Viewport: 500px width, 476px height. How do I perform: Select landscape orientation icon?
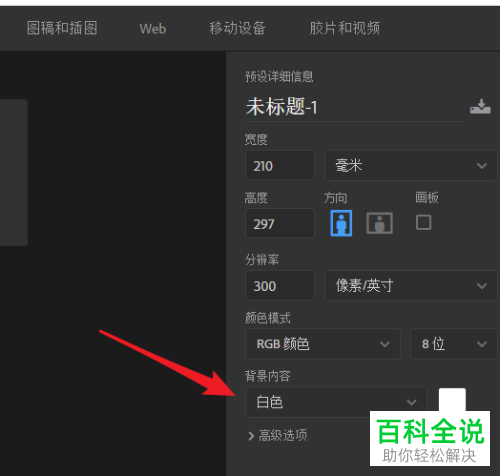click(x=379, y=223)
